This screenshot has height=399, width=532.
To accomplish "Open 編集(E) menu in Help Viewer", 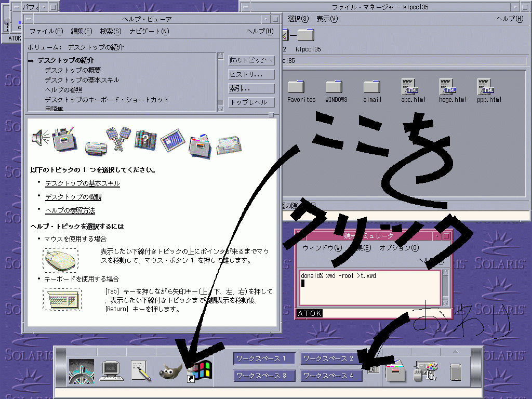I will [x=82, y=31].
